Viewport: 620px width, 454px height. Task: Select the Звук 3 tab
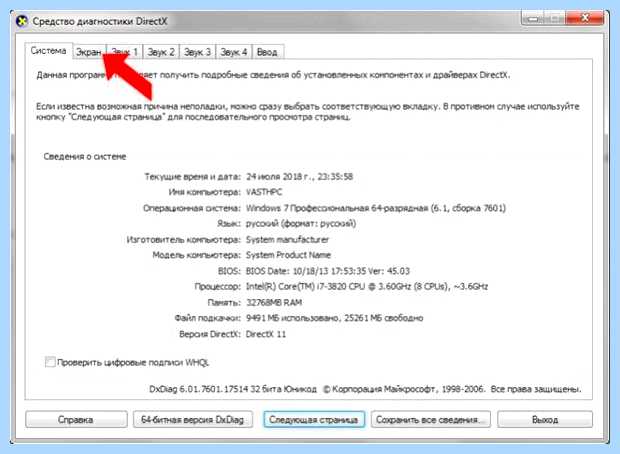tap(197, 52)
